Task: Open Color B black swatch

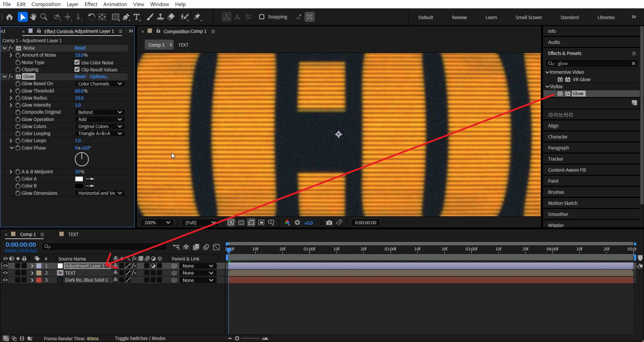Action: click(x=79, y=186)
